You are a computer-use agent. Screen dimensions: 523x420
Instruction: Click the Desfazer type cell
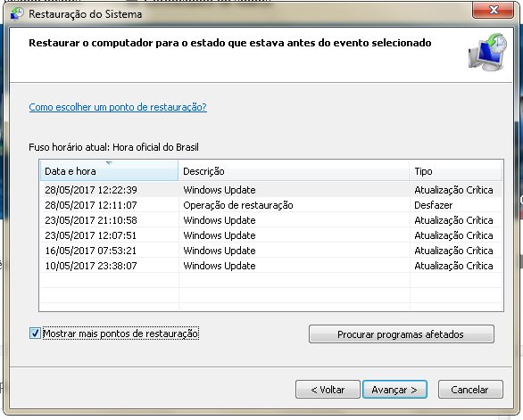(433, 205)
